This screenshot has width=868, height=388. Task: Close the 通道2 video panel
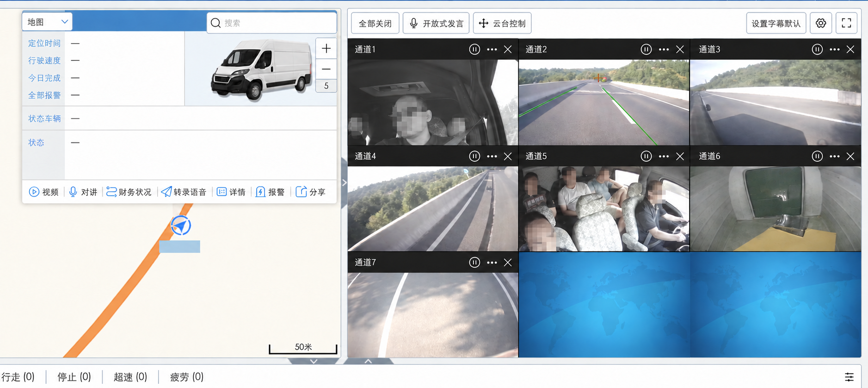pyautogui.click(x=680, y=49)
